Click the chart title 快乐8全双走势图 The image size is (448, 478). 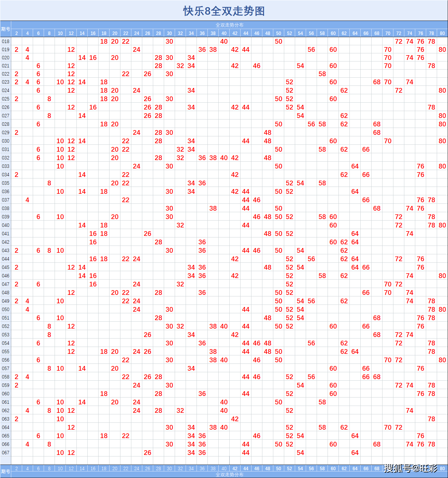tap(224, 11)
